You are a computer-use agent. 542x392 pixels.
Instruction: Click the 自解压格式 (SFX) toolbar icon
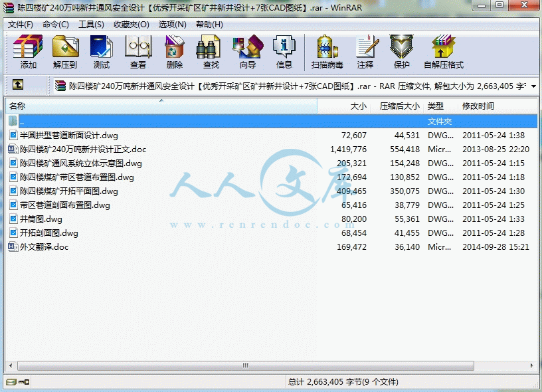coord(444,46)
